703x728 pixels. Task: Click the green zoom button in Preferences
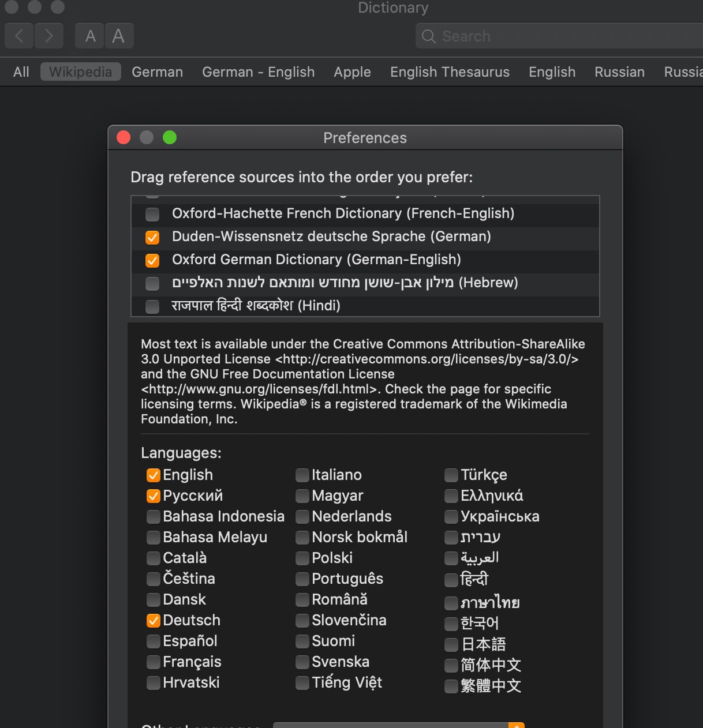click(x=170, y=137)
